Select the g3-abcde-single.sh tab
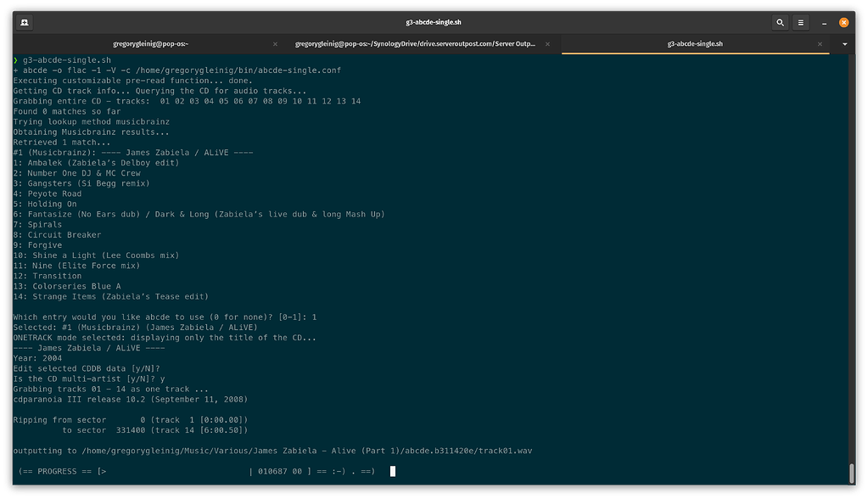 tap(695, 43)
